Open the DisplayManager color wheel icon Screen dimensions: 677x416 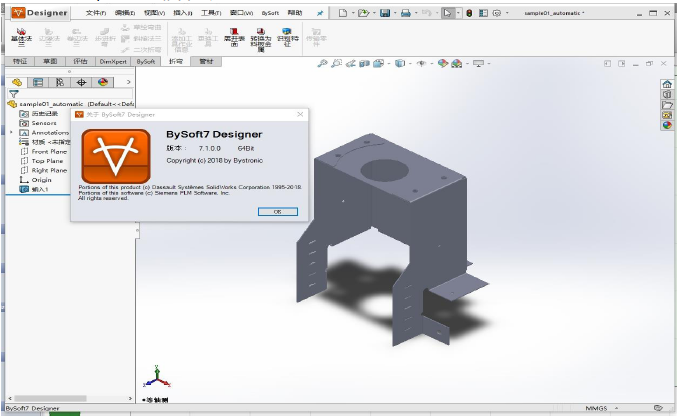point(102,82)
